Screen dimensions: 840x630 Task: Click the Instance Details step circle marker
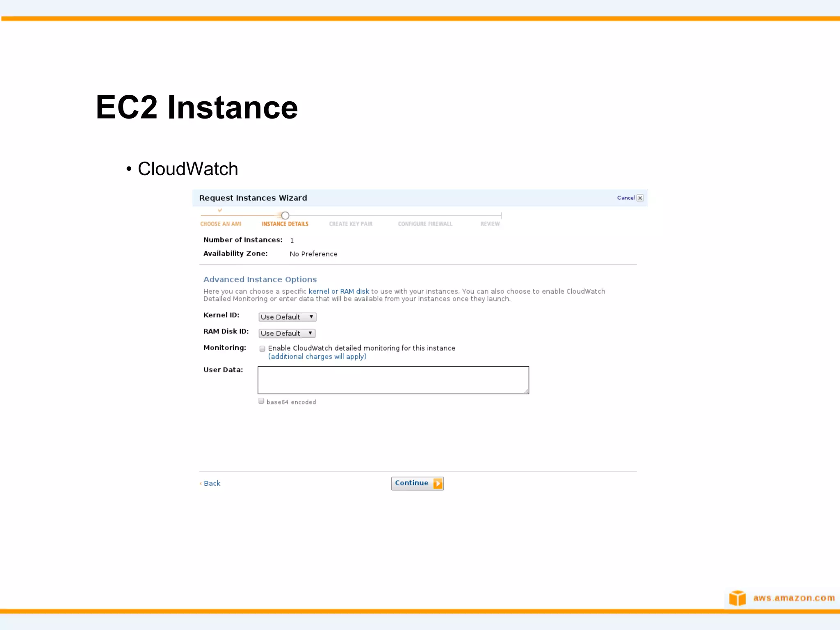tap(285, 215)
